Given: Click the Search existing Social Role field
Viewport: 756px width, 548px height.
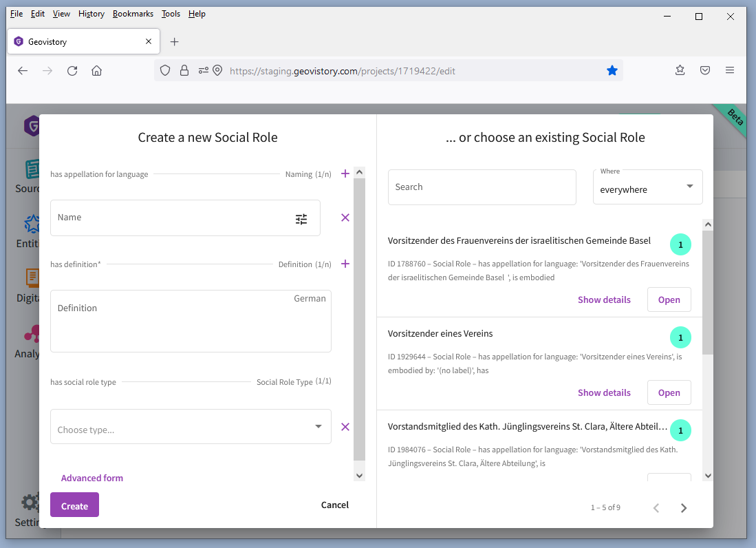Looking at the screenshot, I should (x=482, y=187).
